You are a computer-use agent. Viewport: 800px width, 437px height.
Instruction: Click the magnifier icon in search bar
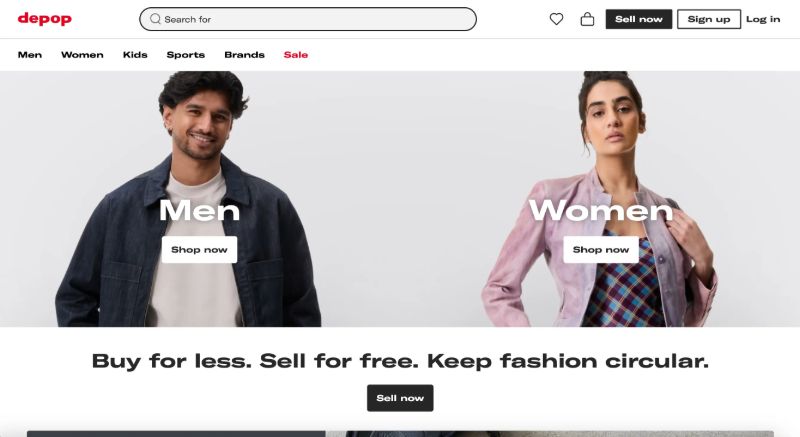pos(155,19)
